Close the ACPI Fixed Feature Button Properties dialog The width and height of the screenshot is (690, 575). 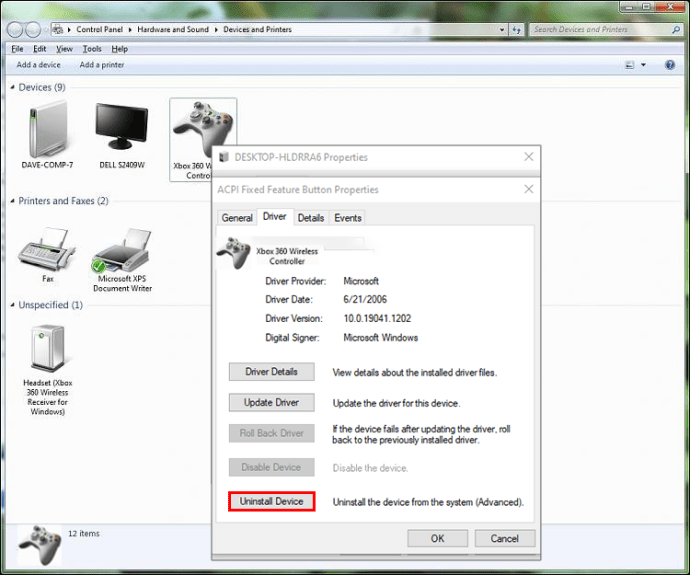pos(529,189)
